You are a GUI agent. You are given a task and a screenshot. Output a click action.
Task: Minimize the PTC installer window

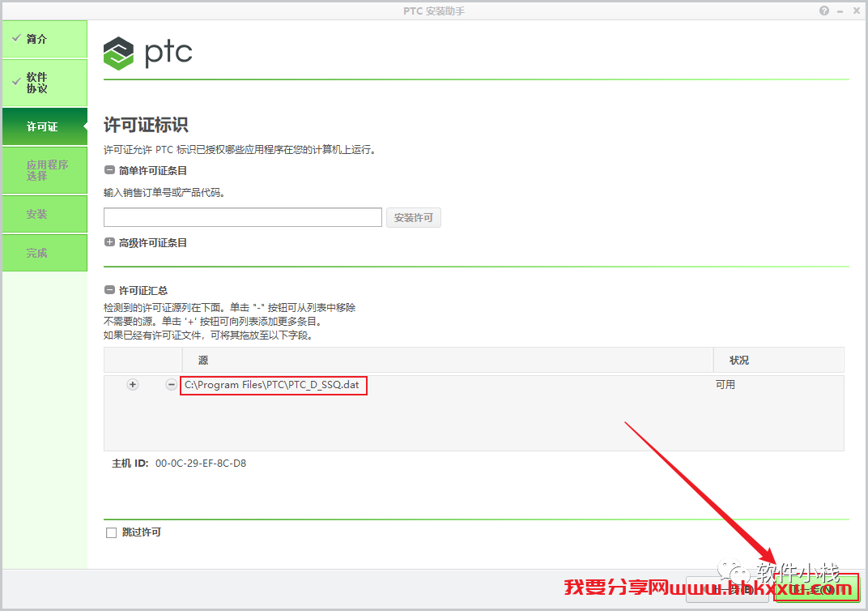[x=840, y=11]
